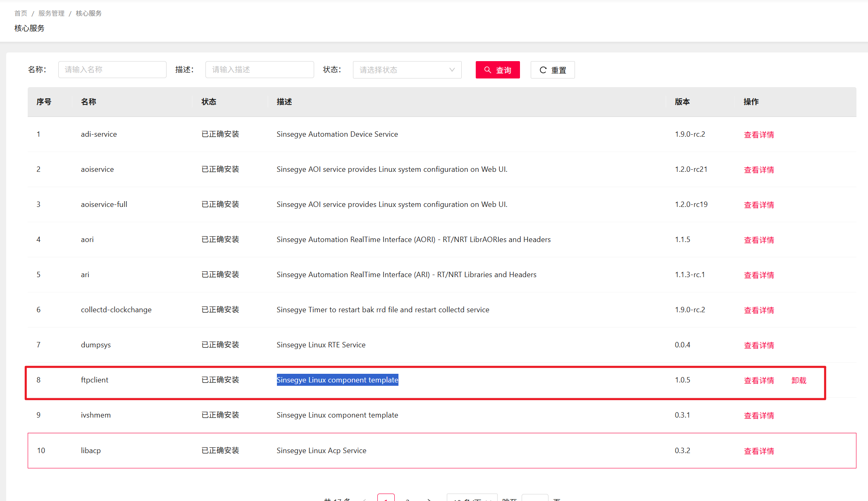Image resolution: width=868 pixels, height=501 pixels.
Task: Click the libacp name cell
Action: click(x=91, y=451)
